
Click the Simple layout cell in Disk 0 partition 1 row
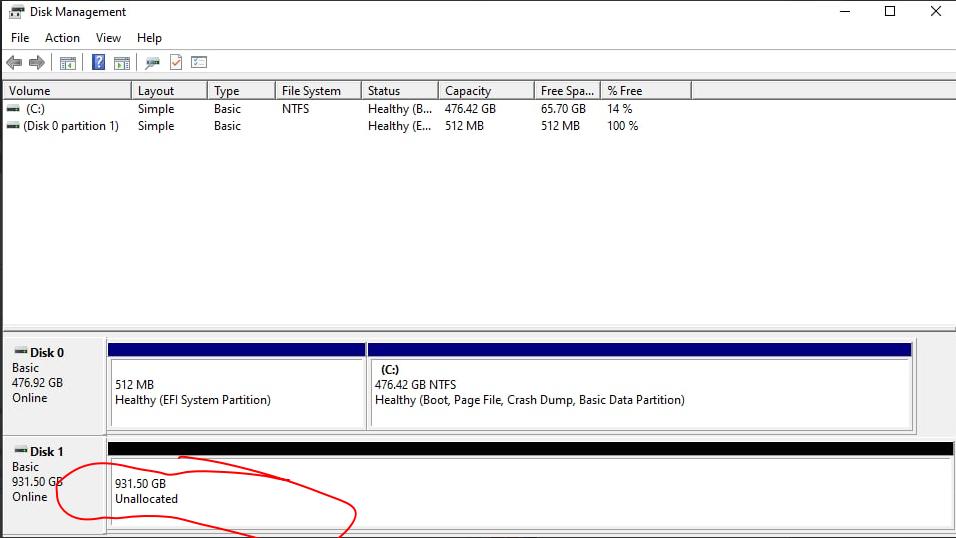[156, 126]
